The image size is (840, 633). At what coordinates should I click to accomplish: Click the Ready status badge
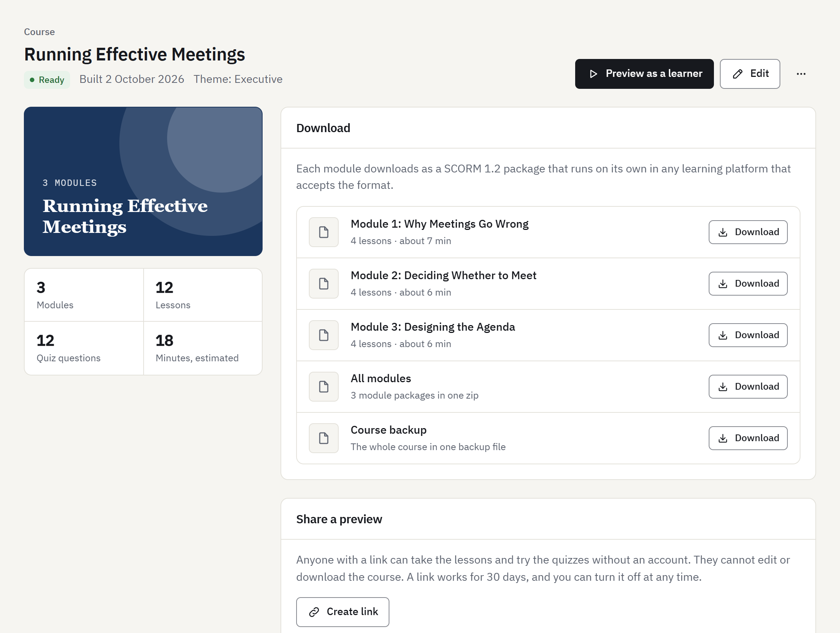[47, 80]
